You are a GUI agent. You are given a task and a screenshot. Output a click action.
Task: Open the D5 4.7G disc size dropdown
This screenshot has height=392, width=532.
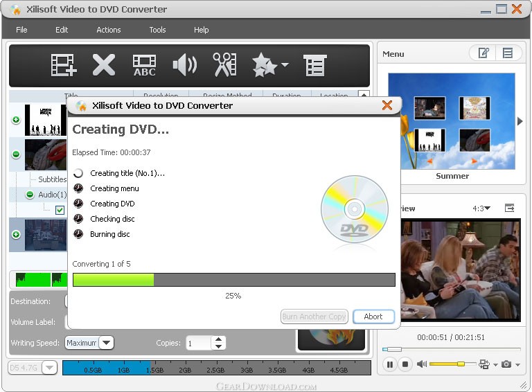(49, 367)
